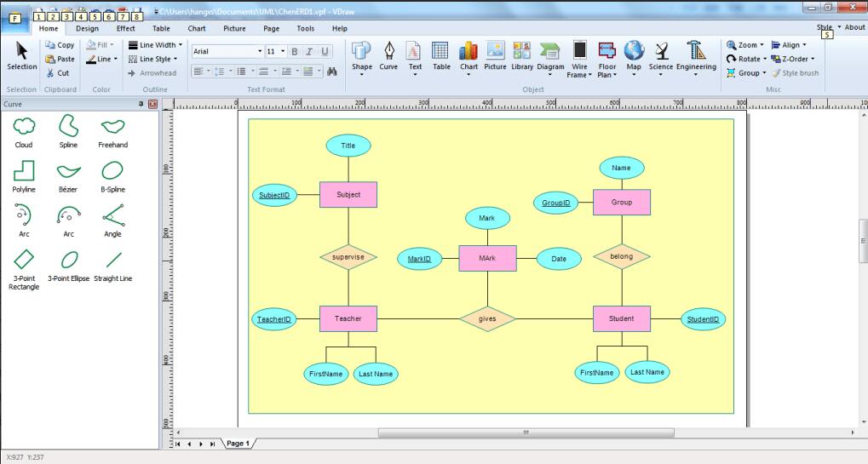Insert a Picture from the ribbon
This screenshot has width=868, height=464.
point(495,56)
